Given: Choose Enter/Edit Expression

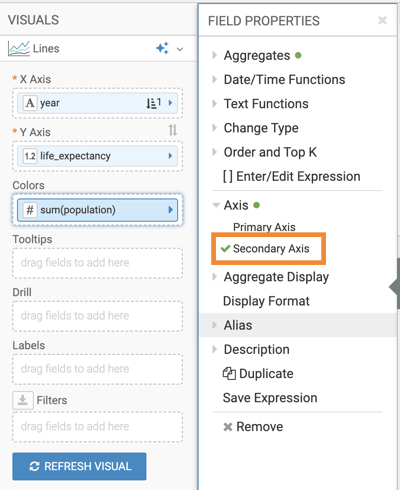Looking at the screenshot, I should click(292, 176).
